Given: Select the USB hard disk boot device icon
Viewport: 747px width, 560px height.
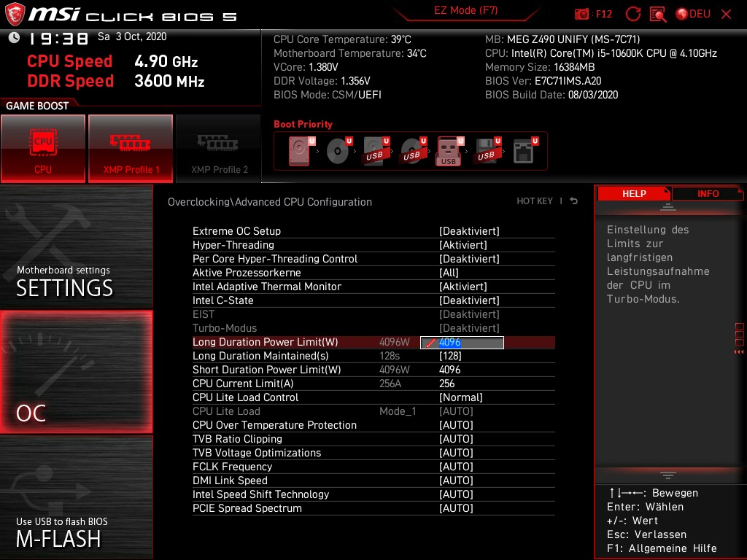Looking at the screenshot, I should click(376, 151).
